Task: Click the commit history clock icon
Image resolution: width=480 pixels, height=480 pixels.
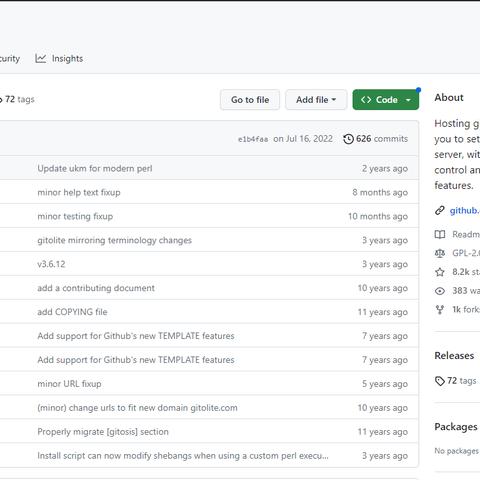Action: coord(348,139)
